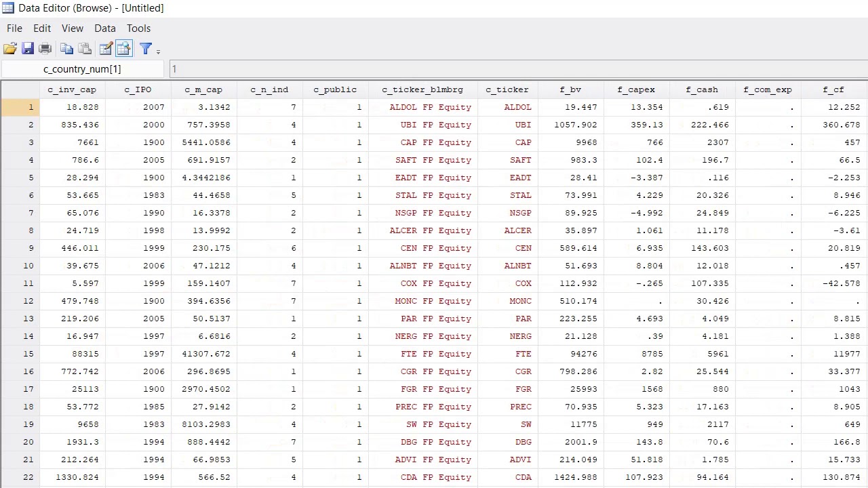Expand the toolbar options dropdown arrow

pyautogui.click(x=159, y=50)
